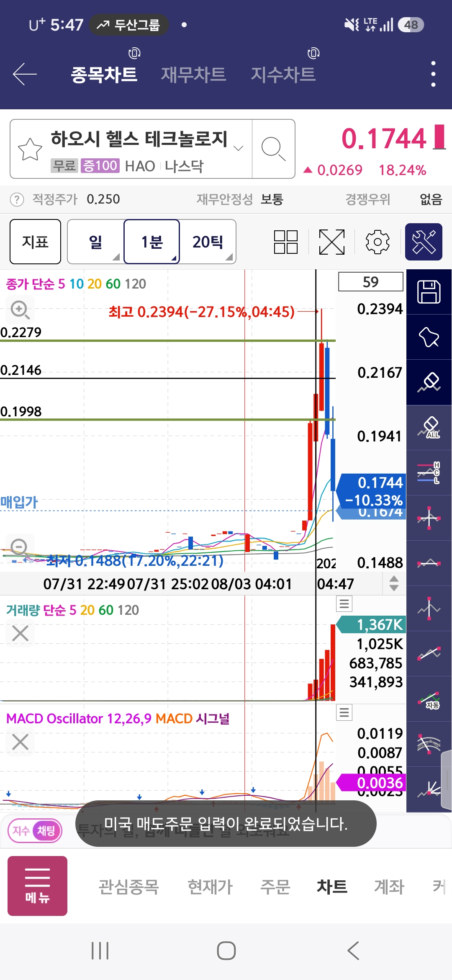This screenshot has width=452, height=980.
Task: Tap the Android back button
Action: (353, 951)
